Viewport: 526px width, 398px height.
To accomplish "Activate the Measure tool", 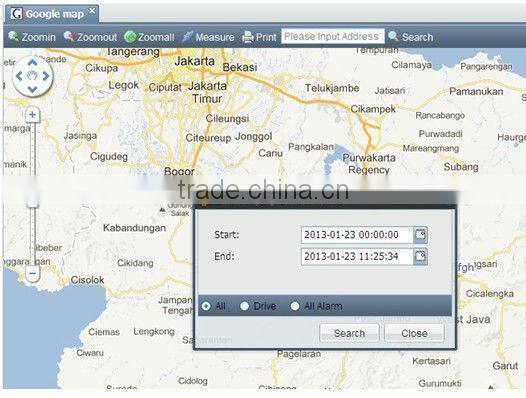I will [208, 37].
